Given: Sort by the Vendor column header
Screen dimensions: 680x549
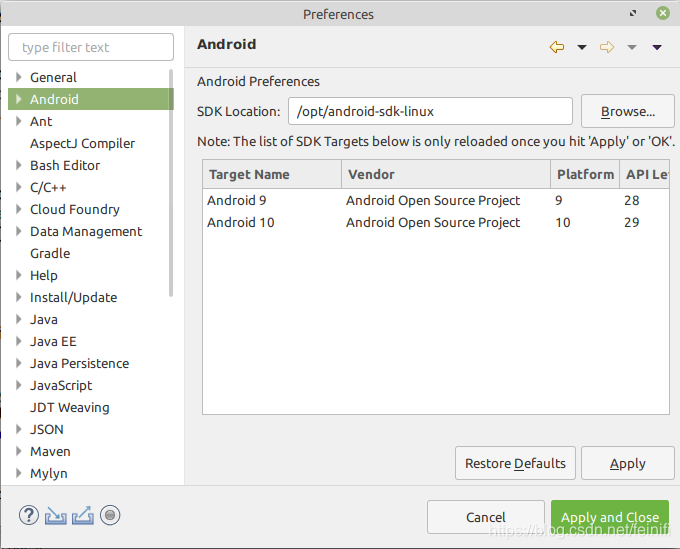Looking at the screenshot, I should 446,174.
